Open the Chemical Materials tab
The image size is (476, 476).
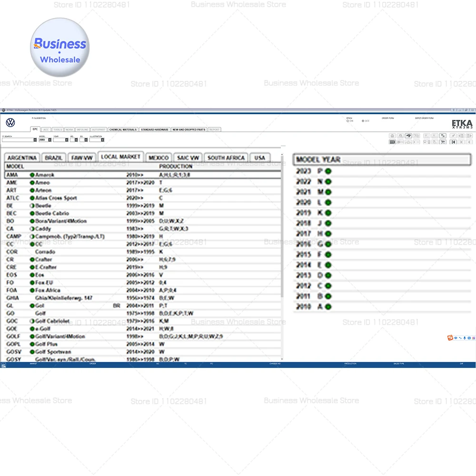coord(123,129)
